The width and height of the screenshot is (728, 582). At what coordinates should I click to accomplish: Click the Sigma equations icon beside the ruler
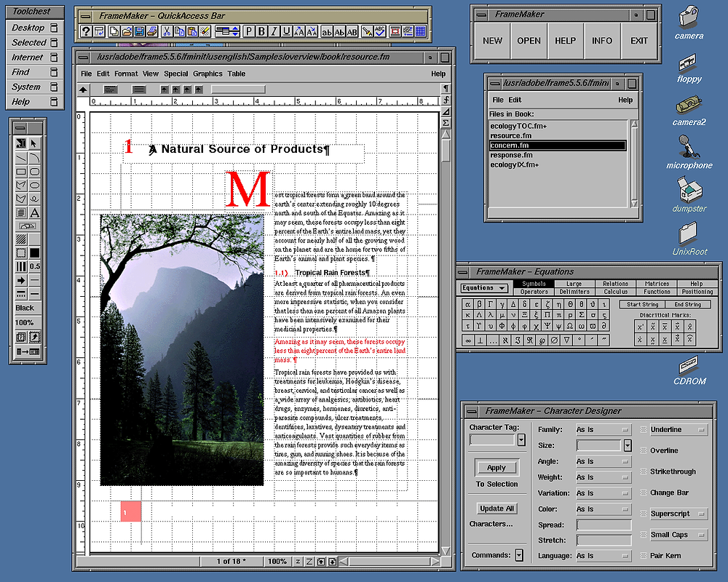click(446, 123)
